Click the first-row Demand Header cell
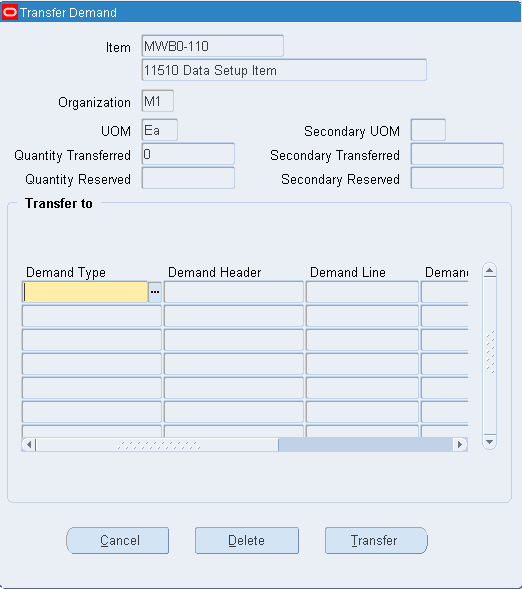Viewport: 522px width, 589px height. 234,292
